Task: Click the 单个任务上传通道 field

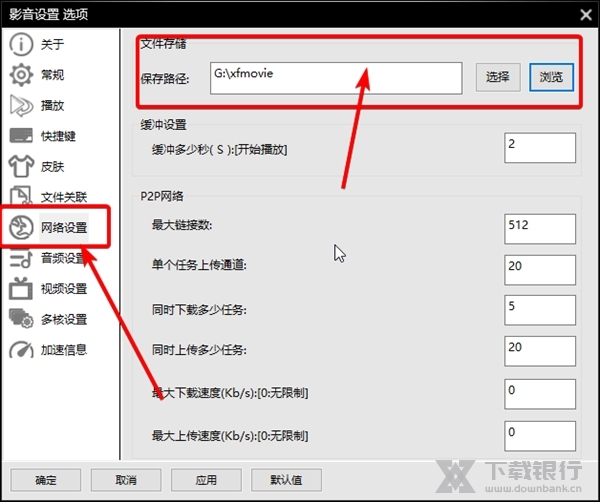Action: pyautogui.click(x=540, y=270)
